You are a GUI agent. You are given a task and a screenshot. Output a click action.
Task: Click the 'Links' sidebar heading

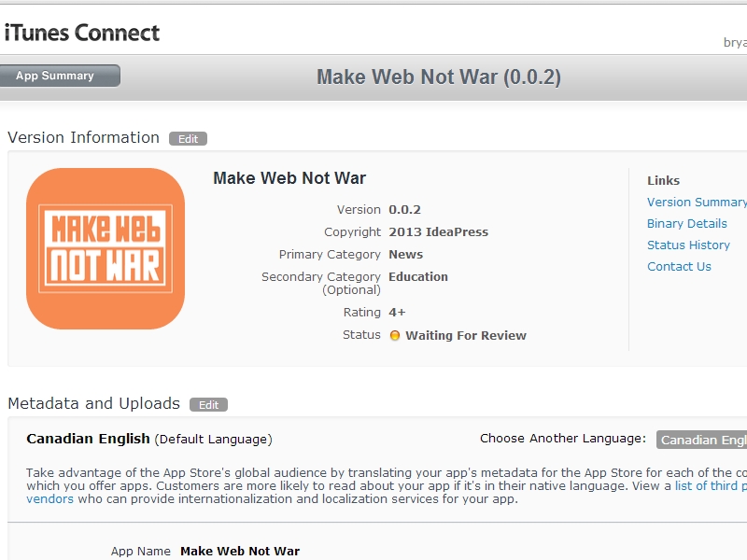(663, 180)
